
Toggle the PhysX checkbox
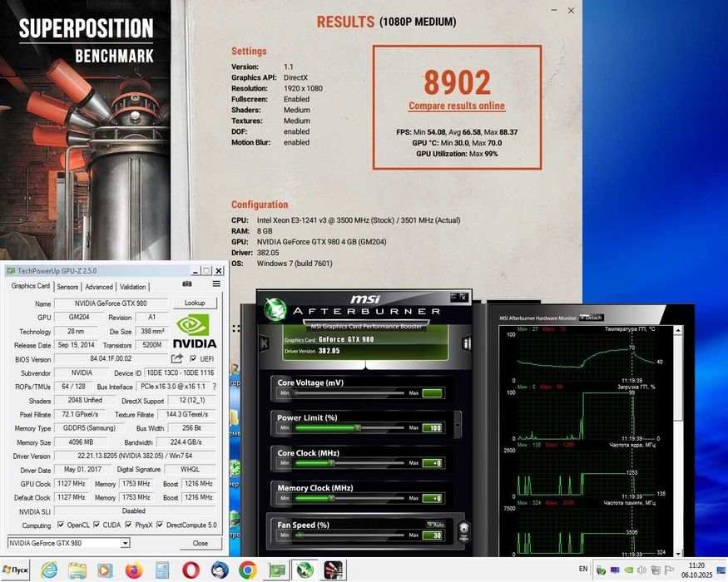[129, 525]
